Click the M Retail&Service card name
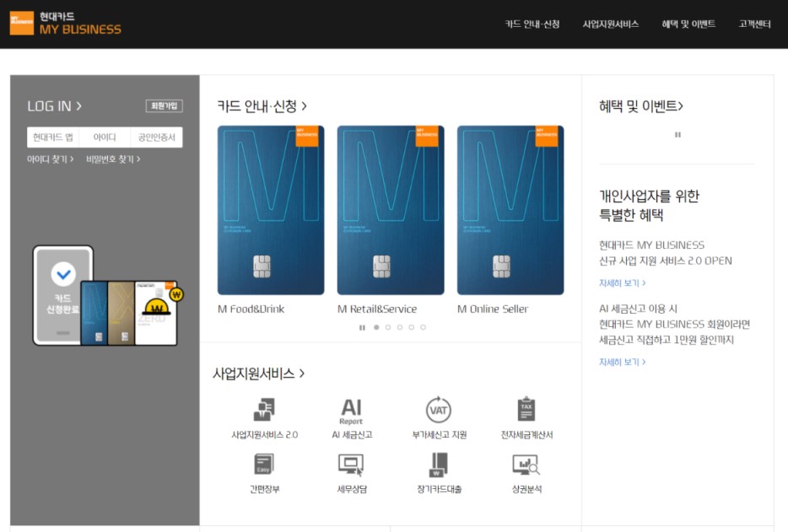 (377, 309)
